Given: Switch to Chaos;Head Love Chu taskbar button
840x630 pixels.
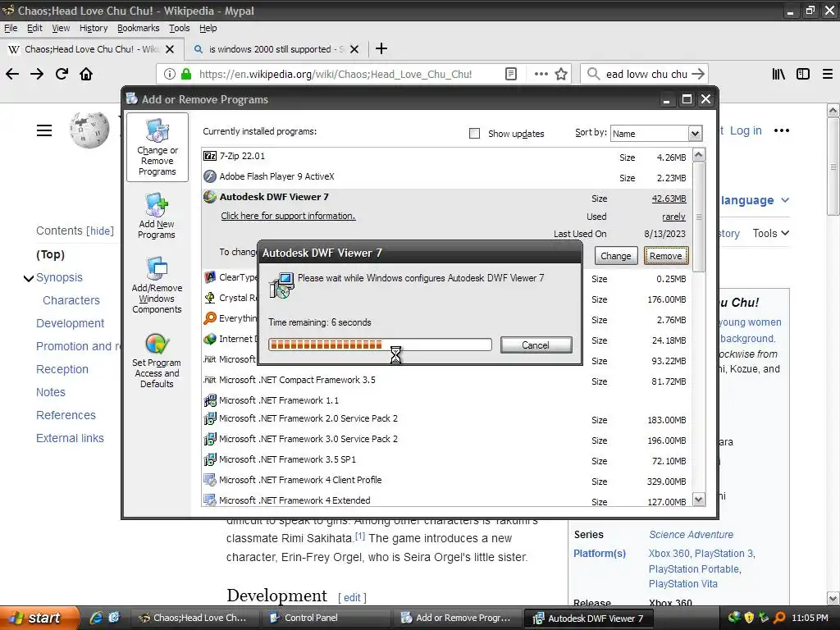Looking at the screenshot, I should point(195,618).
